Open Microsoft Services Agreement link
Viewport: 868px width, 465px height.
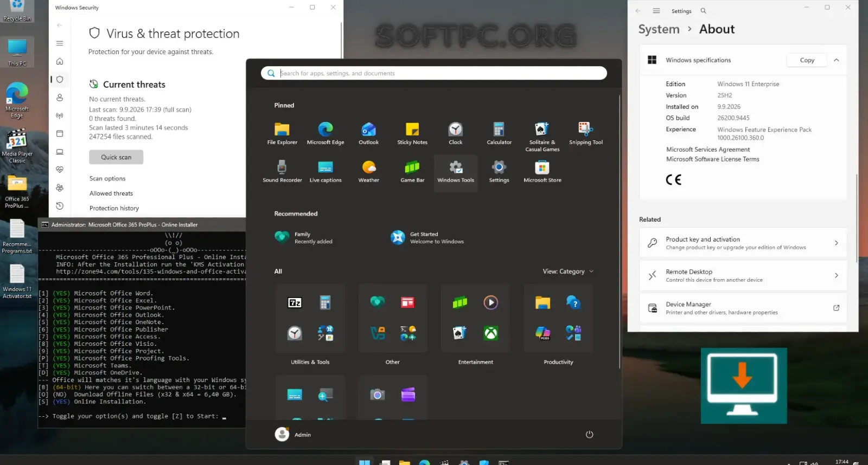click(708, 150)
